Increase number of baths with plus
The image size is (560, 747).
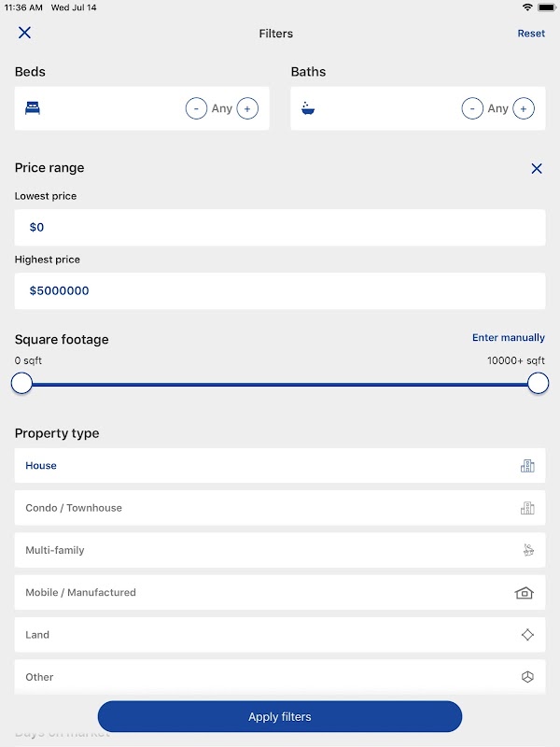pyautogui.click(x=524, y=108)
